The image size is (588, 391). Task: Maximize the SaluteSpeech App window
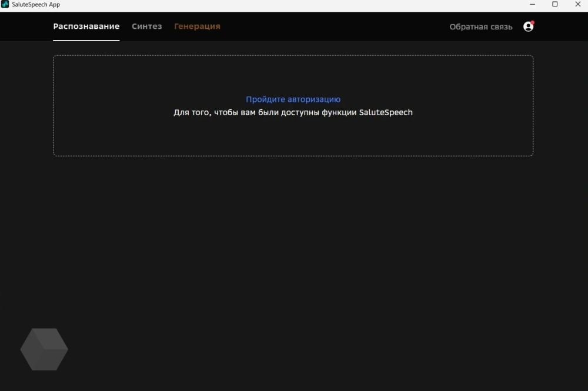pyautogui.click(x=554, y=5)
